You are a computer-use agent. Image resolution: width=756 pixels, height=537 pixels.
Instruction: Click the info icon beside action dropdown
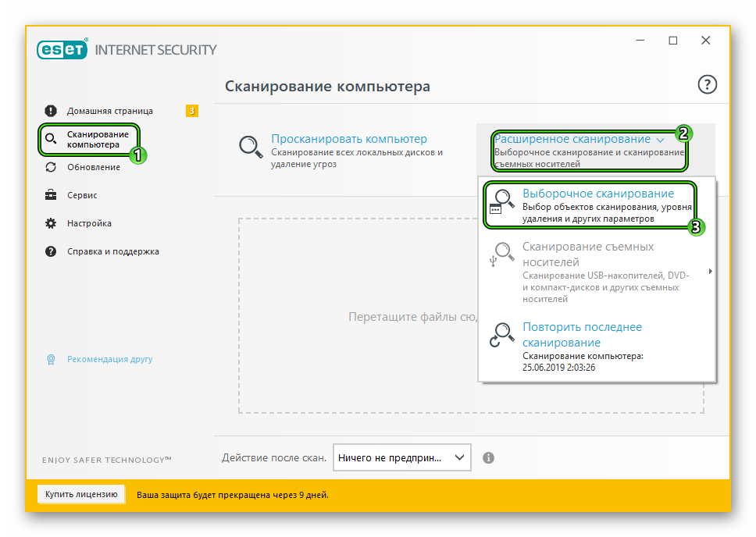(488, 457)
